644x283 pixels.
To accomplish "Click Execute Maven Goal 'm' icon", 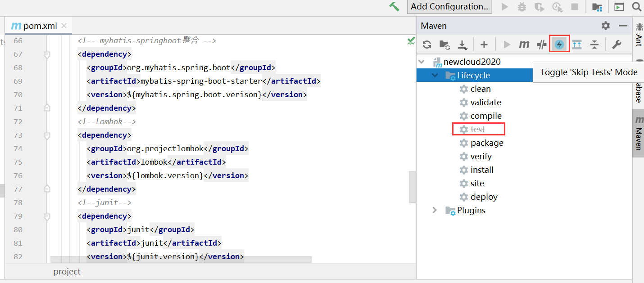I will [x=524, y=45].
